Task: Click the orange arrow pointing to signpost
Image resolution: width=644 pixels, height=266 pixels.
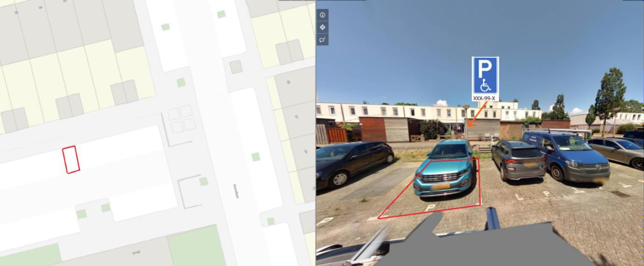Action: (x=477, y=114)
